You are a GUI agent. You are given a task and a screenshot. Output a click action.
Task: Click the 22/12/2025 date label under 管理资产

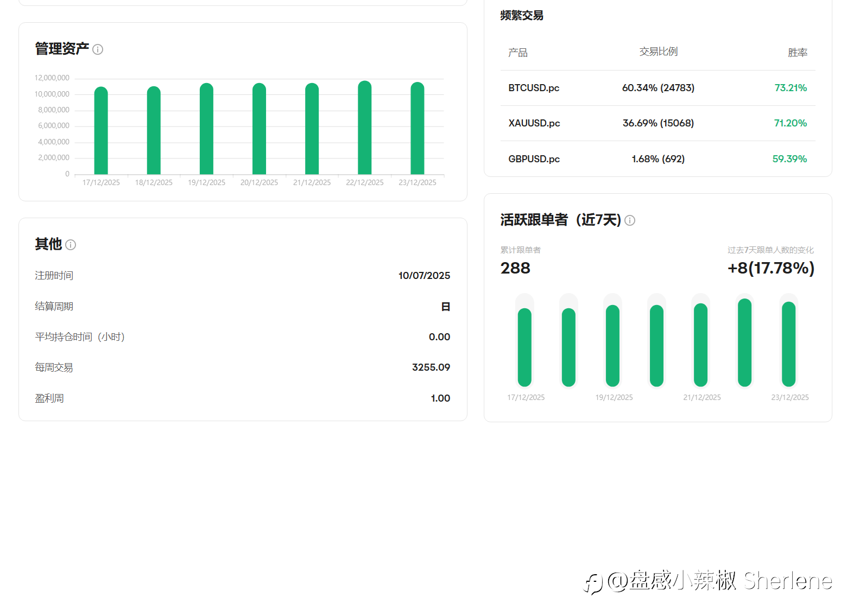click(365, 183)
